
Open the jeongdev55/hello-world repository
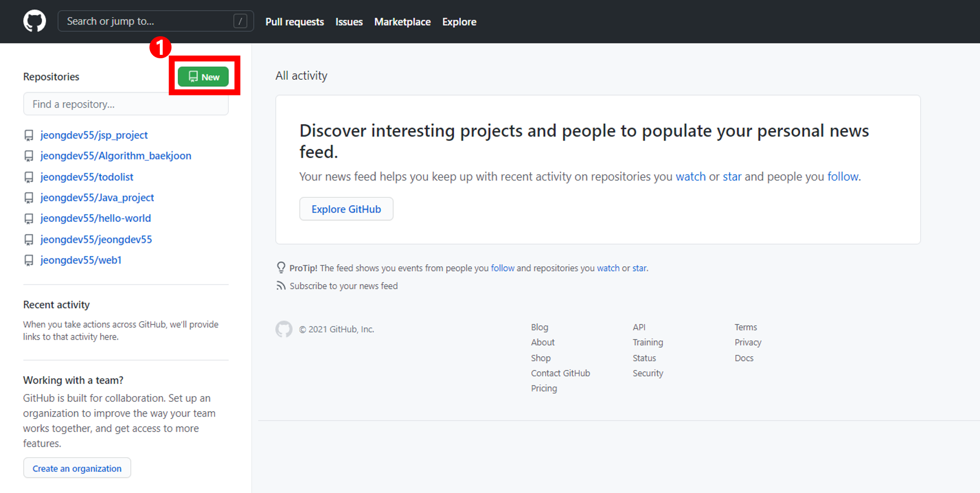[96, 218]
